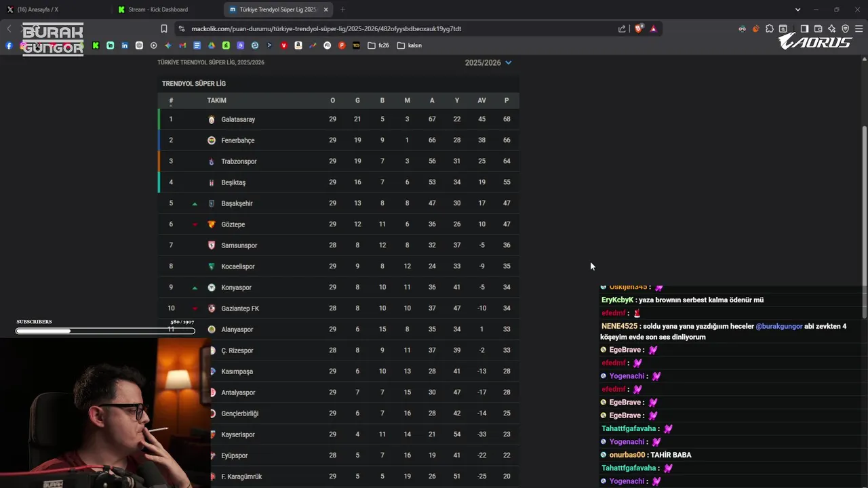Screen dimensions: 868x488
Task: Open the Brave VPN shield icon
Action: pyautogui.click(x=845, y=28)
